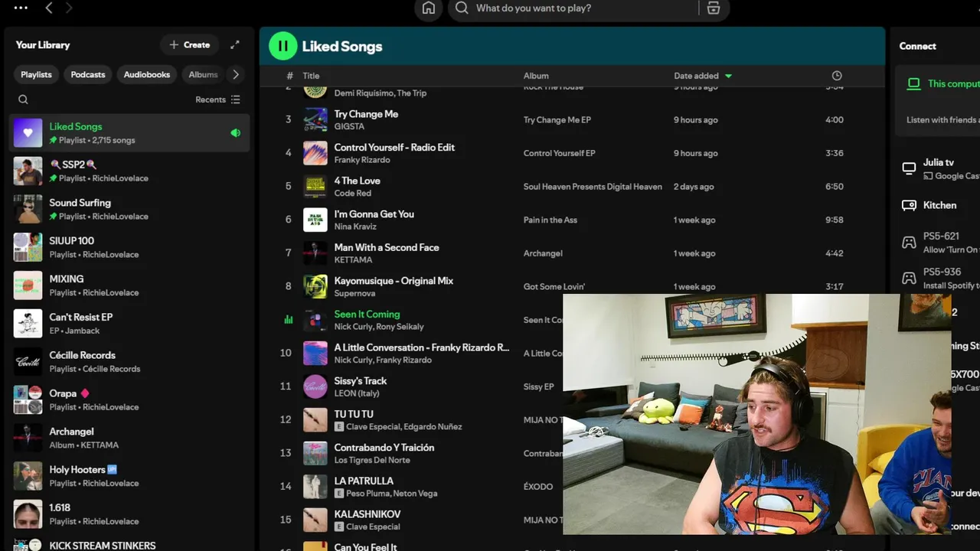The image size is (980, 551).
Task: Click the speaker icon on Liked Songs
Action: click(235, 132)
